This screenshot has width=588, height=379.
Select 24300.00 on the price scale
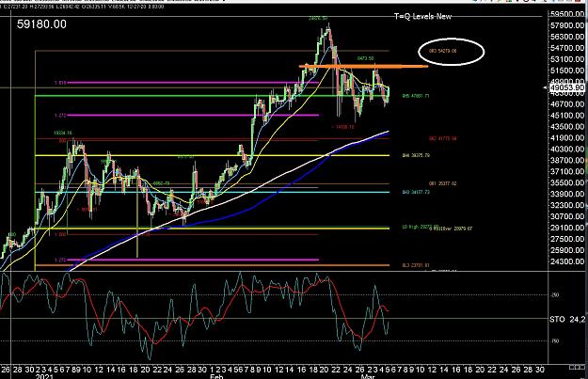pos(567,261)
